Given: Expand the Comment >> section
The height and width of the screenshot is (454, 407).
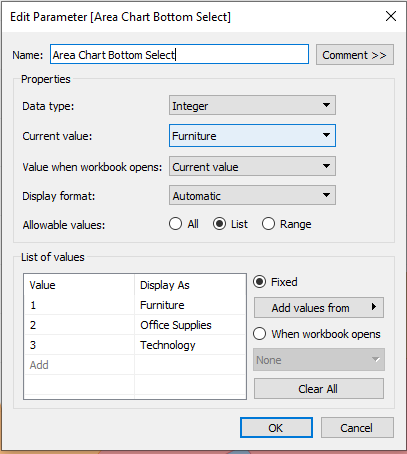Looking at the screenshot, I should click(x=355, y=55).
